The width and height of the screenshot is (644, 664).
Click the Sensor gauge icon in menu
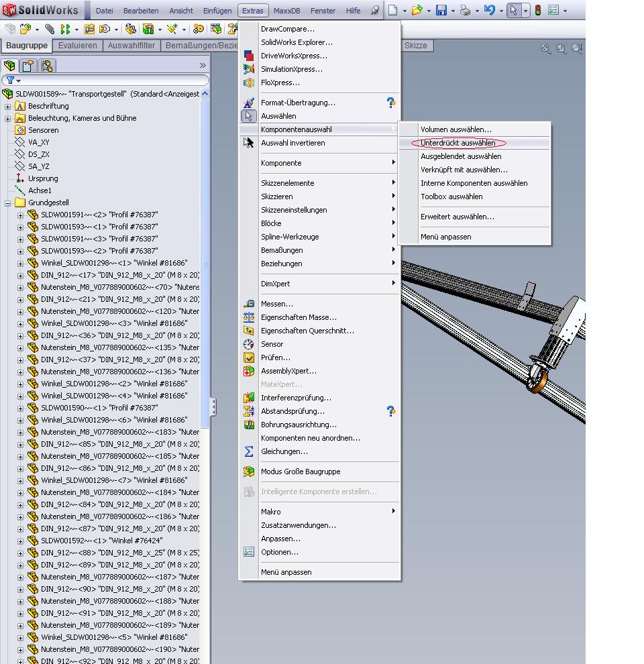pyautogui.click(x=249, y=344)
